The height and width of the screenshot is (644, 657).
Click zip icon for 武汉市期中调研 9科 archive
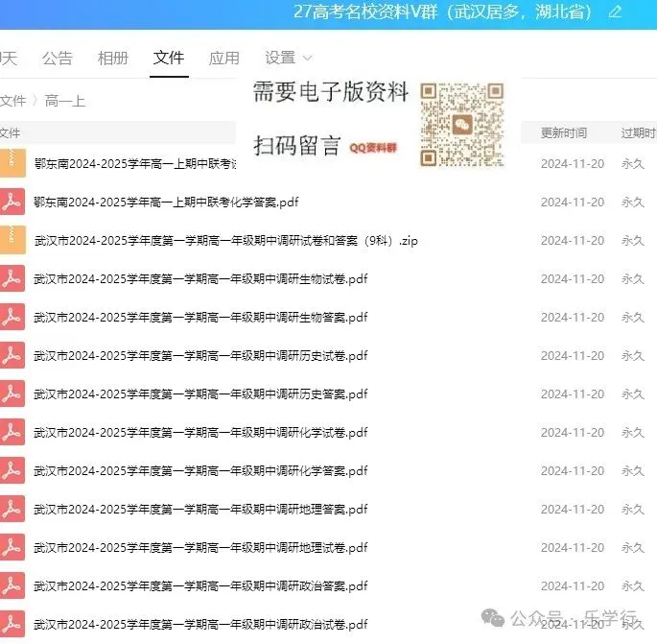point(12,240)
